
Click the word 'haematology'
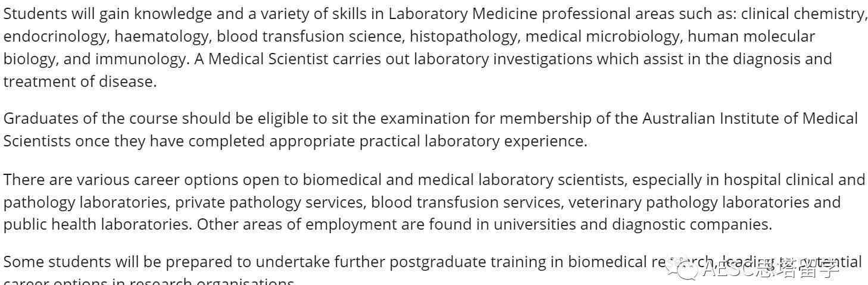coord(162,37)
